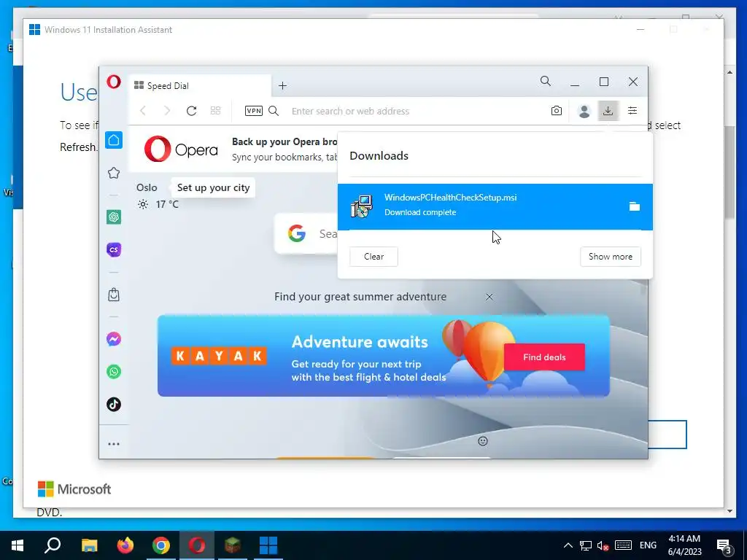Click the tab search magnifier icon
This screenshot has height=560, width=747.
pyautogui.click(x=546, y=82)
